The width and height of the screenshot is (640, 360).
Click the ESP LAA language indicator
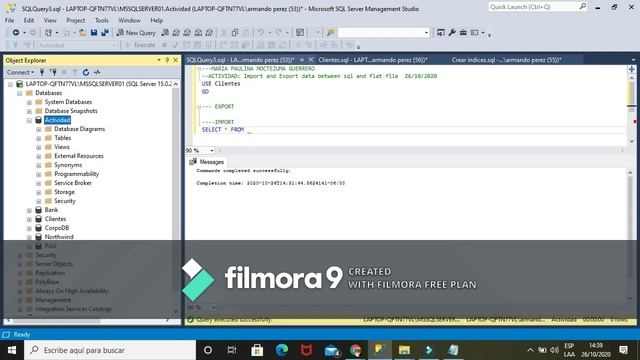pos(569,350)
